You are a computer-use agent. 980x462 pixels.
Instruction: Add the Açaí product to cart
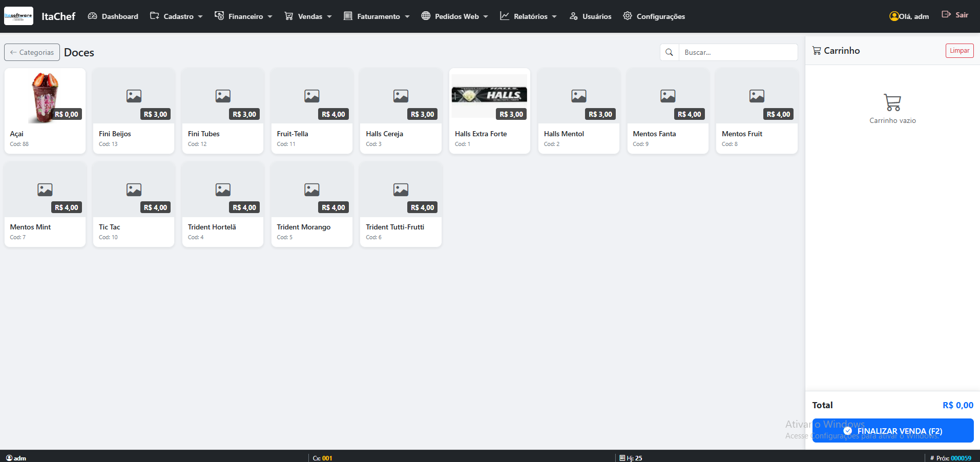tap(45, 111)
